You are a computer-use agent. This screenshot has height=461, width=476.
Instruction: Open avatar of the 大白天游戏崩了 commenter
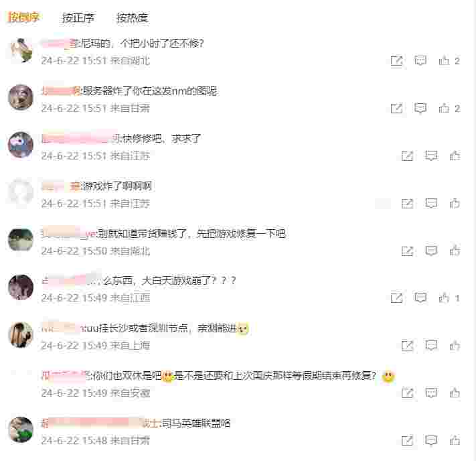pyautogui.click(x=21, y=287)
